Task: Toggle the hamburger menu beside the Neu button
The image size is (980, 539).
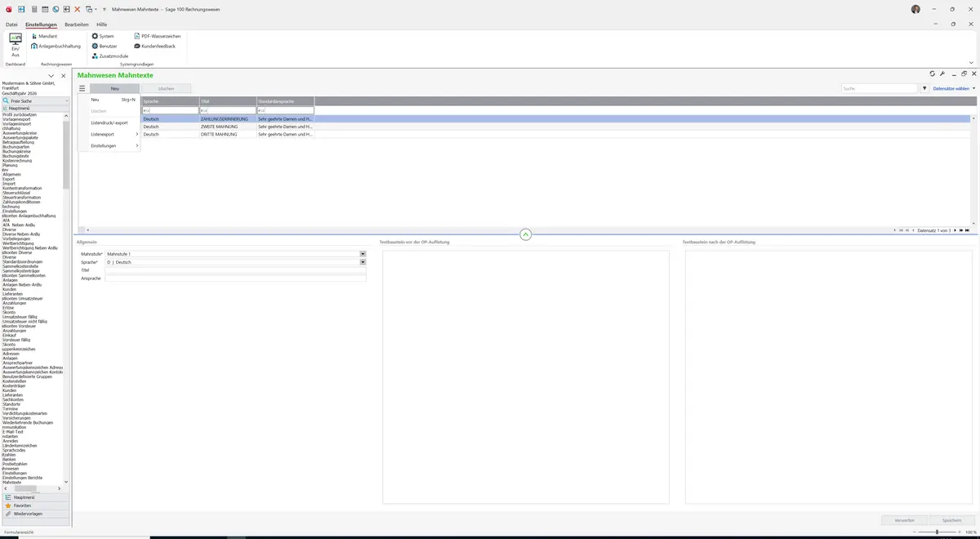Action: pos(82,88)
